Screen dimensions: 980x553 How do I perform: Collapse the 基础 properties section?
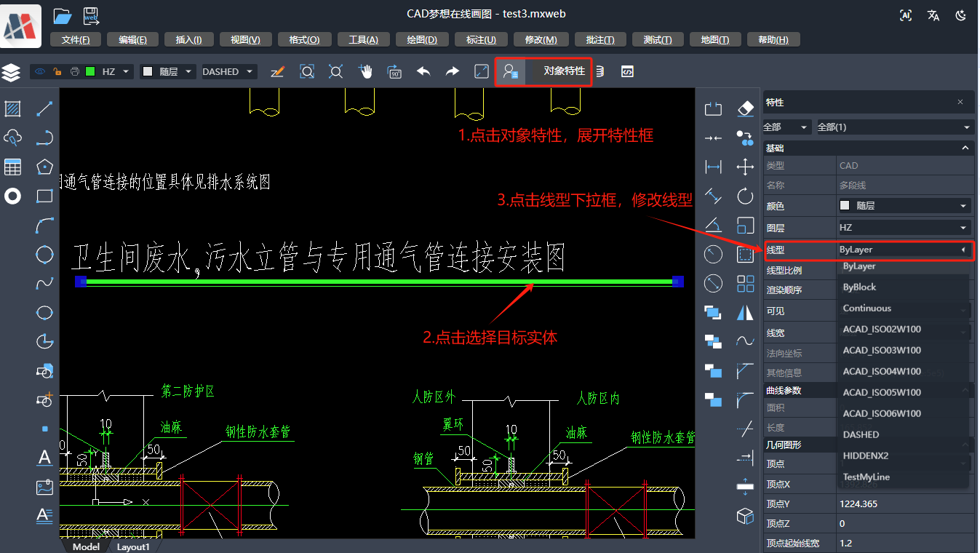[965, 148]
